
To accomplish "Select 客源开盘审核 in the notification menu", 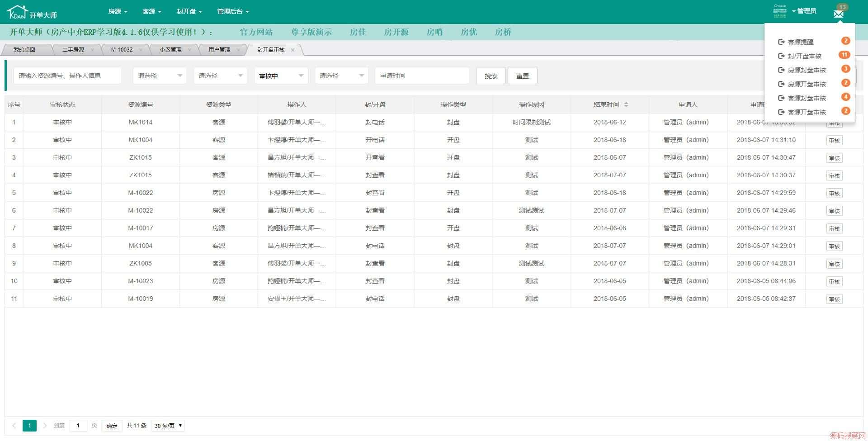I will pos(807,112).
